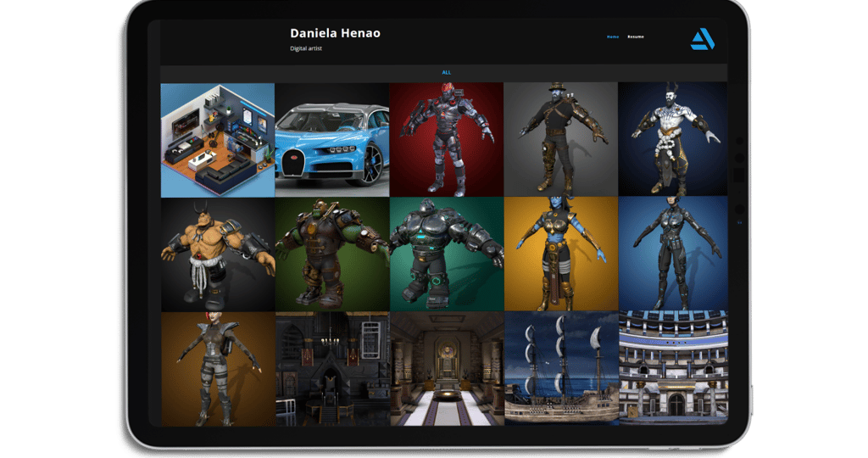This screenshot has height=458, width=868.
Task: Open the gray robot on teal background
Action: click(x=447, y=254)
